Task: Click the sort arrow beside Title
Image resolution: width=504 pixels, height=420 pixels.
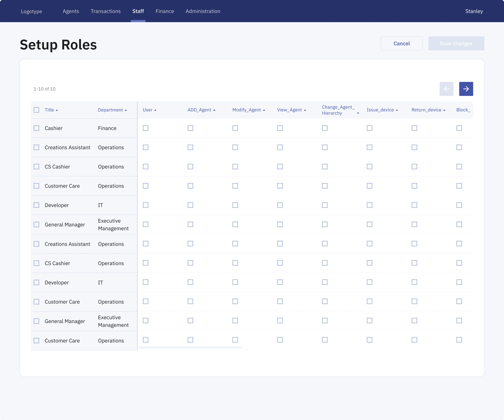Action: coord(57,110)
